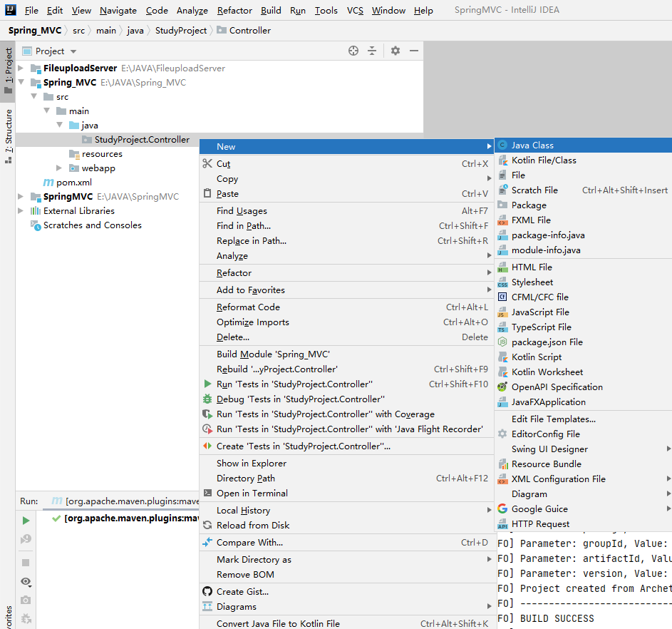Expand External Libraries node
This screenshot has width=672, height=629.
tap(21, 211)
